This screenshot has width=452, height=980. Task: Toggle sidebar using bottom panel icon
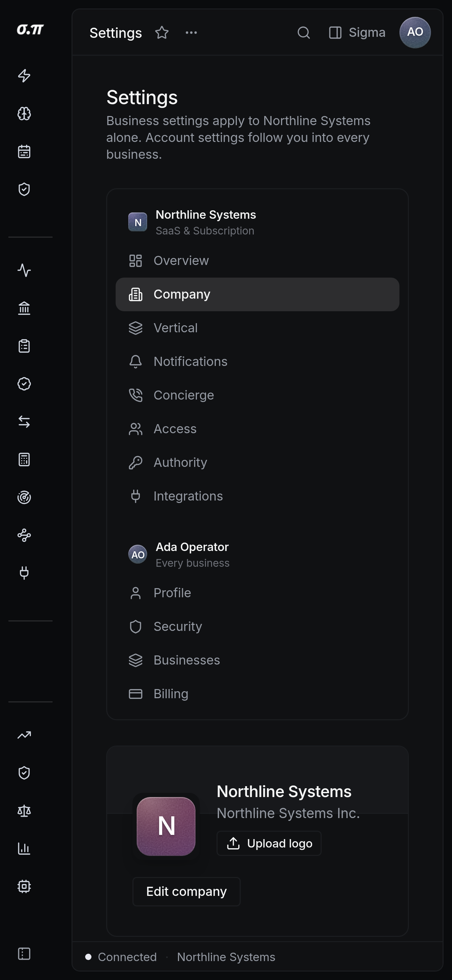click(24, 954)
